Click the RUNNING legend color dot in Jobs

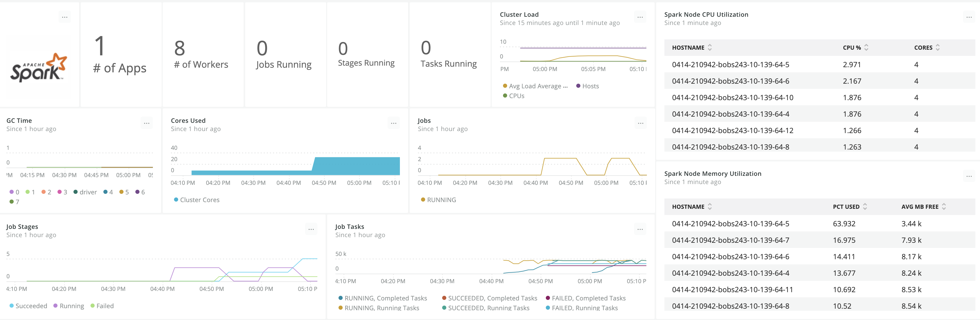(x=423, y=200)
